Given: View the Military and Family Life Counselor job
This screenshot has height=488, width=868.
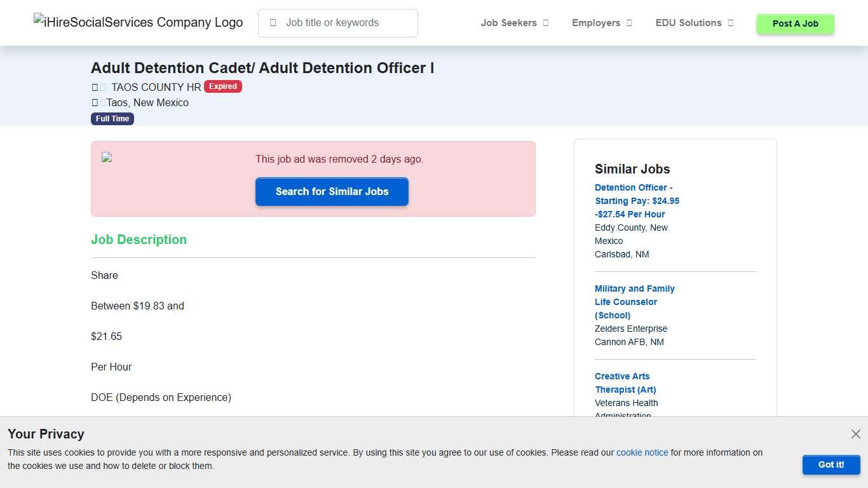Looking at the screenshot, I should [x=634, y=302].
